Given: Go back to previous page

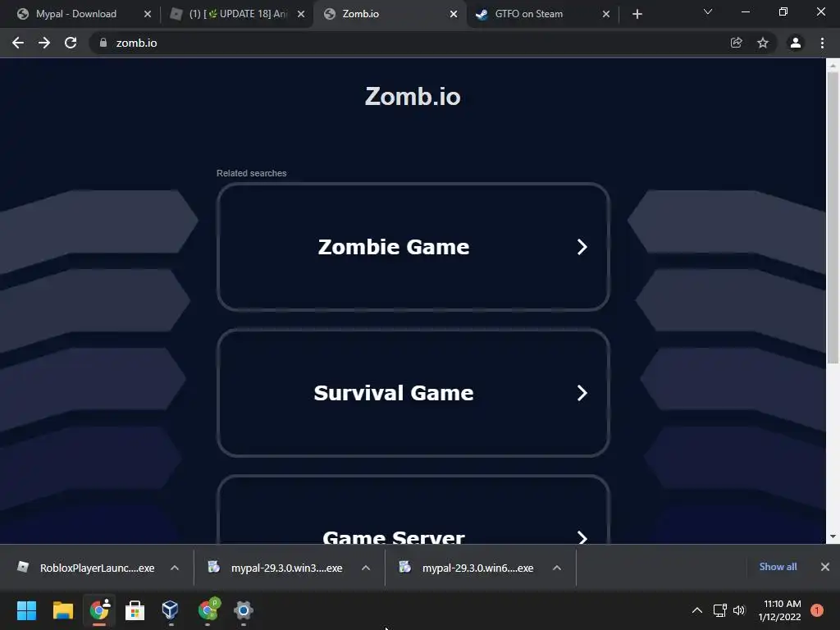Looking at the screenshot, I should 18,43.
